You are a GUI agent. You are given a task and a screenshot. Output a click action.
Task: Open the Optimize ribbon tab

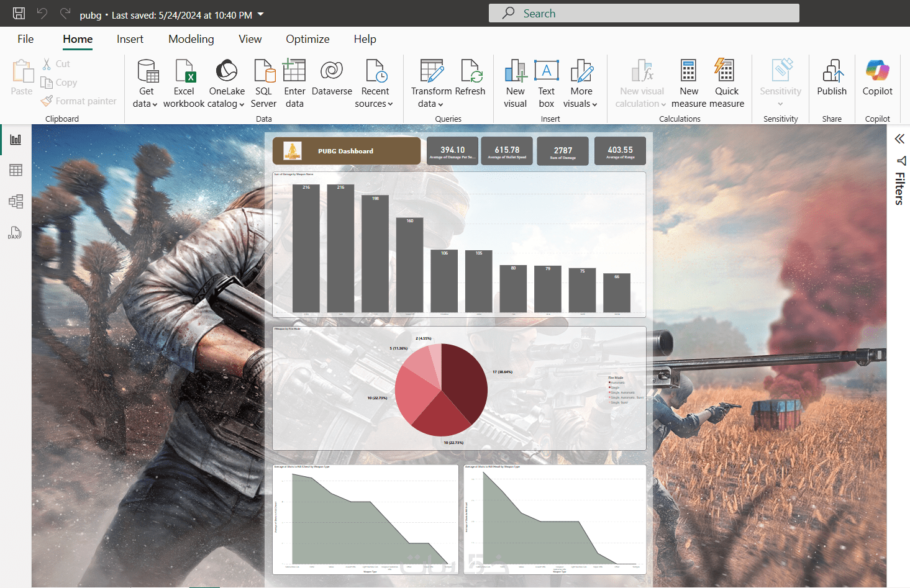pos(307,39)
